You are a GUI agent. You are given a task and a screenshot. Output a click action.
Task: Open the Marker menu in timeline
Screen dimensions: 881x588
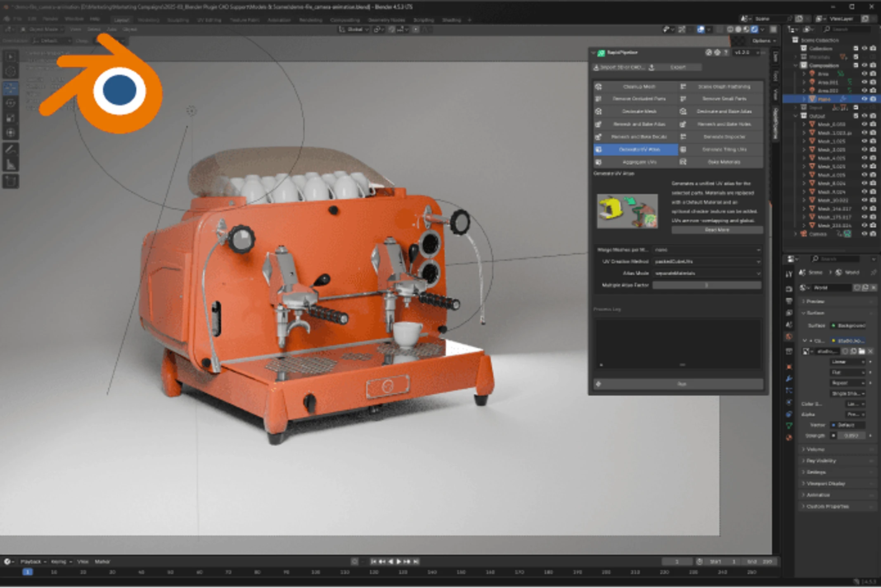coord(102,562)
